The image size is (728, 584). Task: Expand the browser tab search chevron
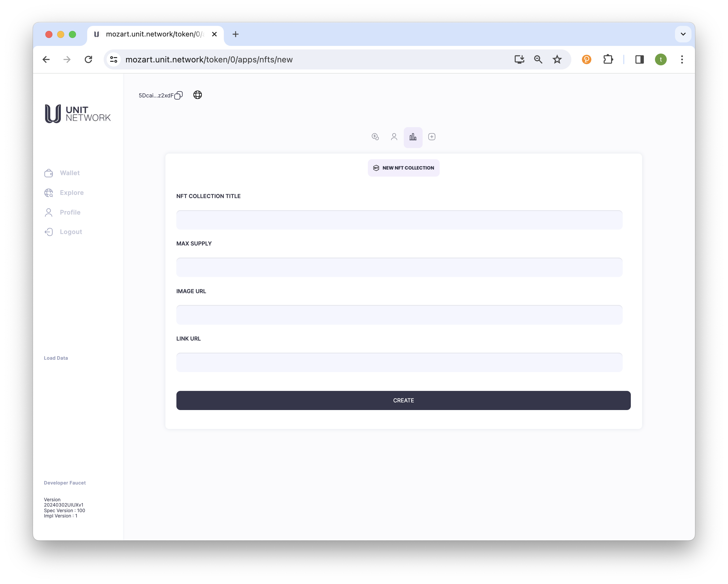683,34
